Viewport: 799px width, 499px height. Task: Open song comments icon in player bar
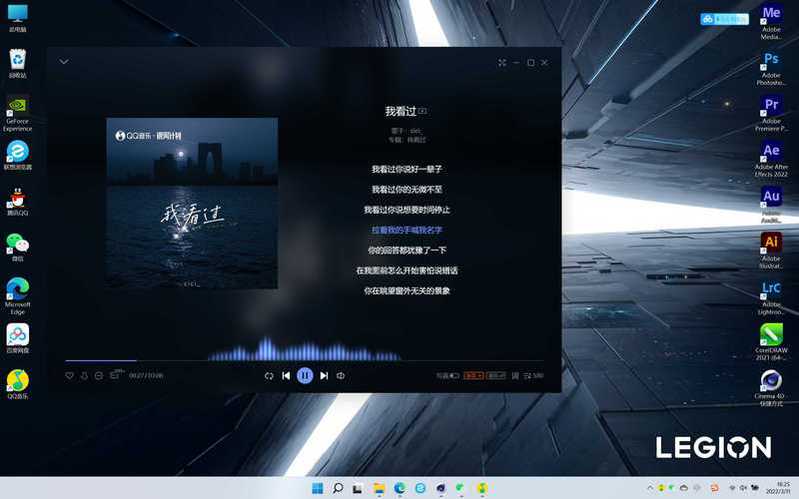coord(117,375)
